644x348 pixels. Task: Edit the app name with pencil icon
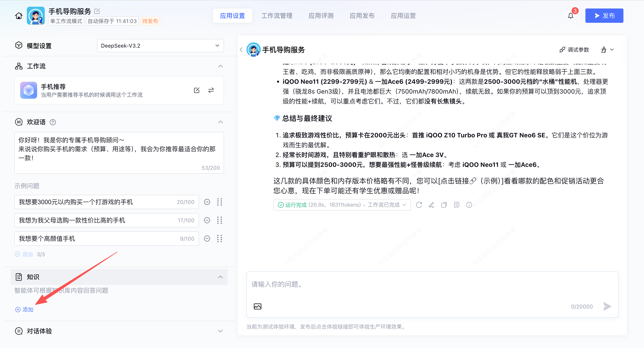[97, 11]
